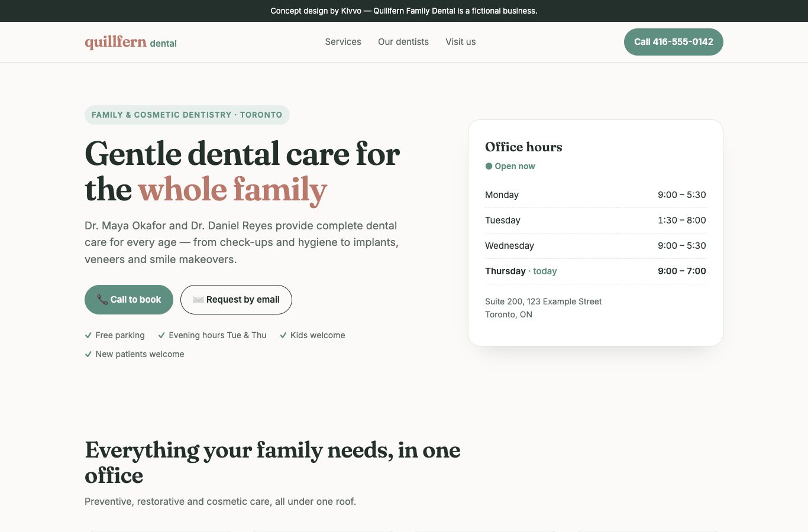Open the Services nav link

pos(343,42)
